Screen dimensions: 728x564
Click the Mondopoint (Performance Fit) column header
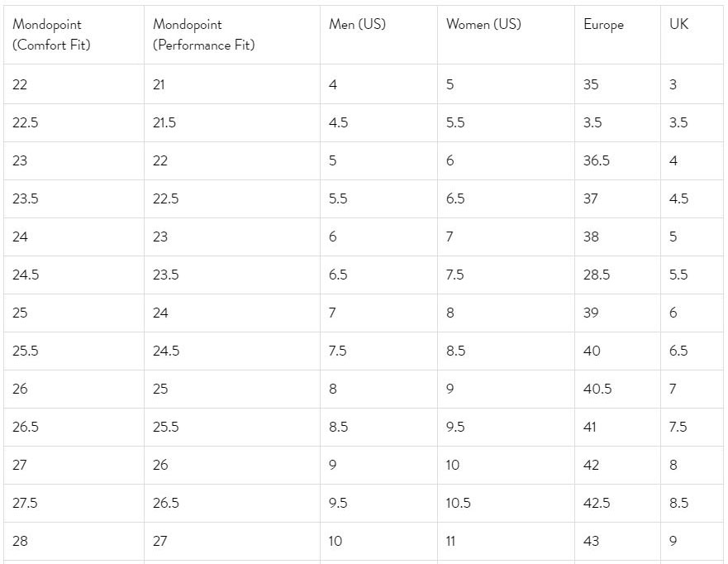click(203, 35)
